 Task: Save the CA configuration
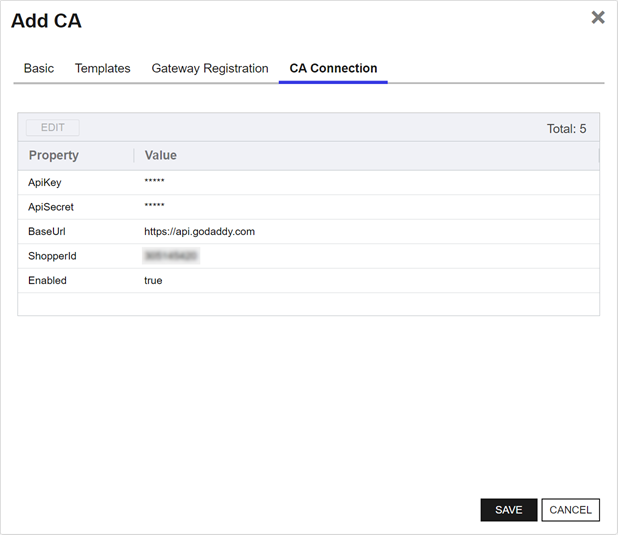(508, 510)
